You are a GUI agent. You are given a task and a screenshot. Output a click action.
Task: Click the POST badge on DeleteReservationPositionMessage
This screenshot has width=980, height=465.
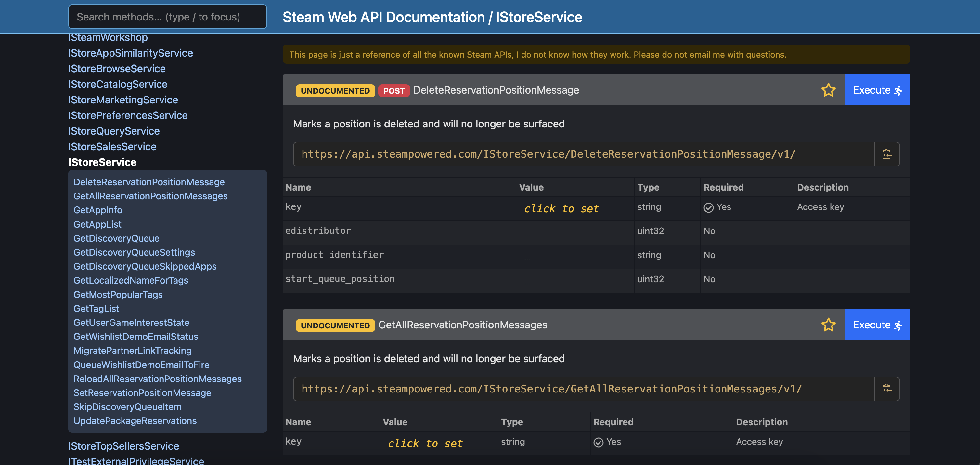click(394, 91)
